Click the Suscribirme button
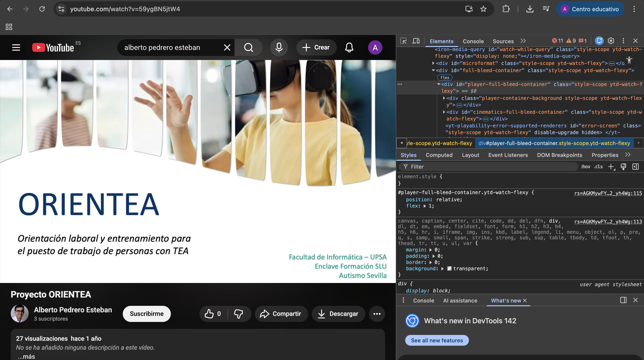The height and width of the screenshot is (360, 644). pos(146,314)
